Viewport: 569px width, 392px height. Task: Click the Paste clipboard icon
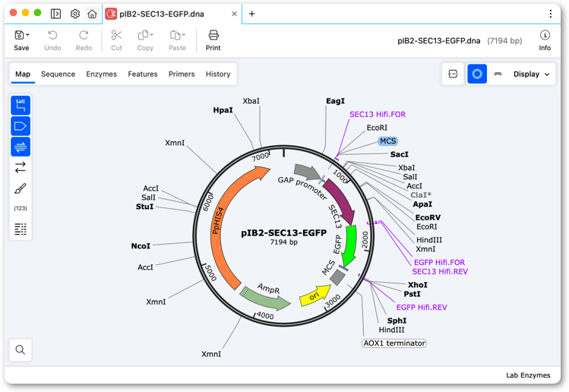pyautogui.click(x=175, y=35)
